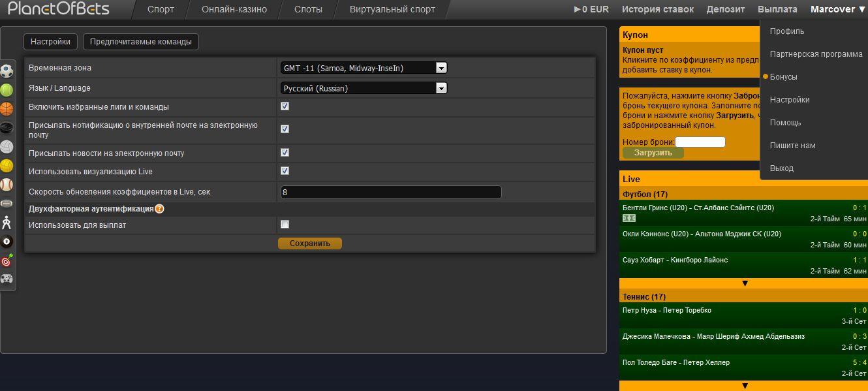868x391 pixels.
Task: Select Бонусы from the user menu
Action: pyautogui.click(x=783, y=77)
